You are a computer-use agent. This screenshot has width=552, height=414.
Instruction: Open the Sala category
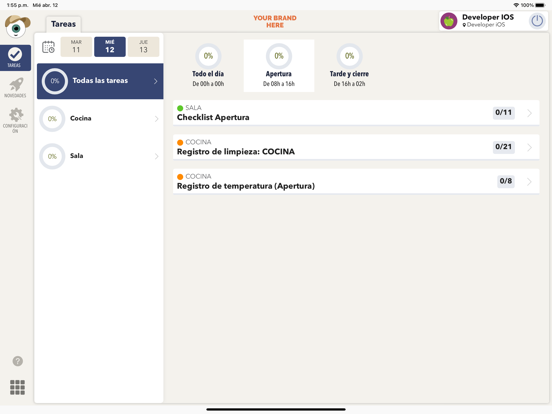click(100, 156)
